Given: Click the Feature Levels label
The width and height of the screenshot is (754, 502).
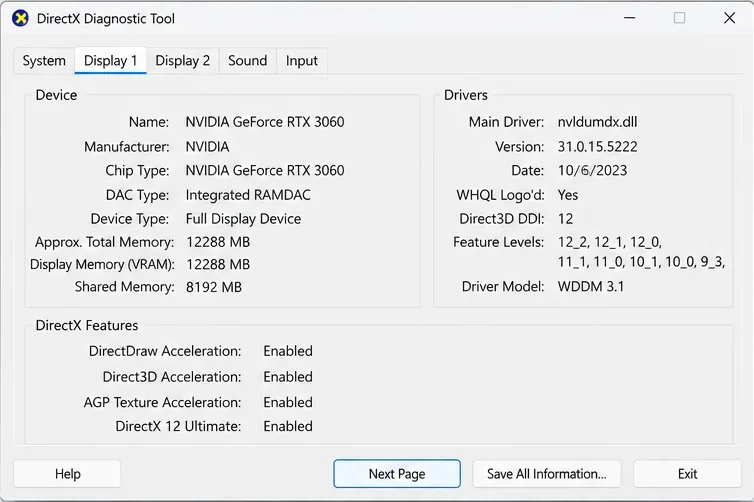Looking at the screenshot, I should click(498, 242).
